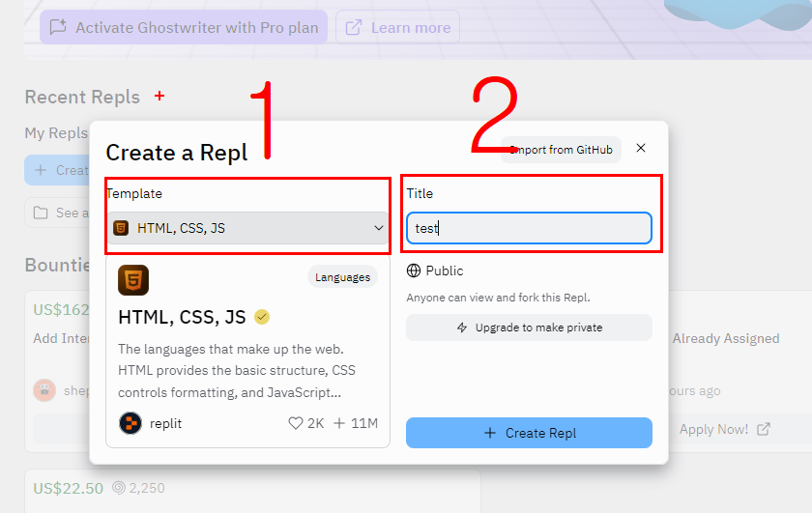812x513 pixels.
Task: Click the replit author avatar icon
Action: click(130, 423)
